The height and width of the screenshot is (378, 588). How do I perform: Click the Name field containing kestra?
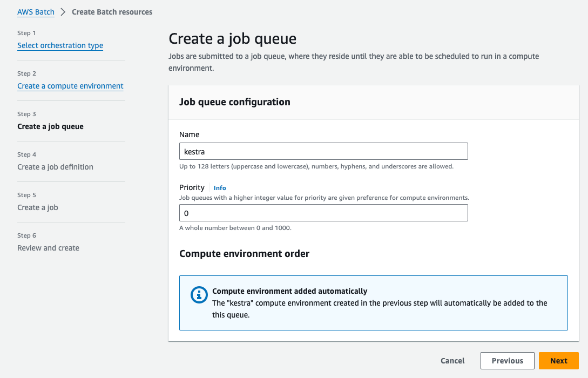(323, 152)
